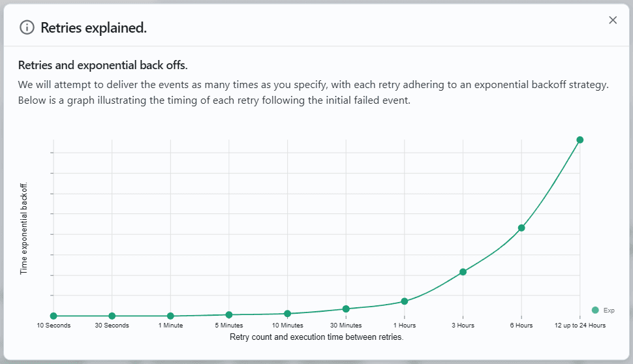The width and height of the screenshot is (633, 364).
Task: Click the 'Retries and exponential back offs.' heading
Action: (x=103, y=65)
